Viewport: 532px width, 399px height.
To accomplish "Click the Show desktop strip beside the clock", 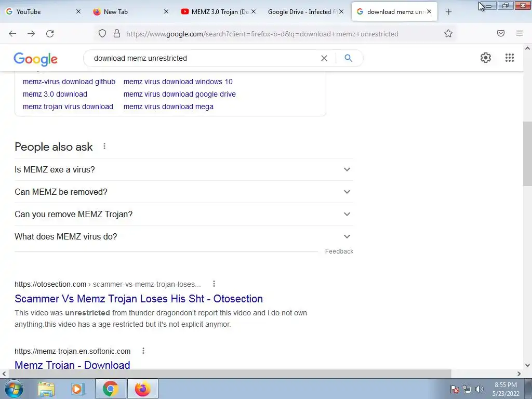I will [x=528, y=389].
